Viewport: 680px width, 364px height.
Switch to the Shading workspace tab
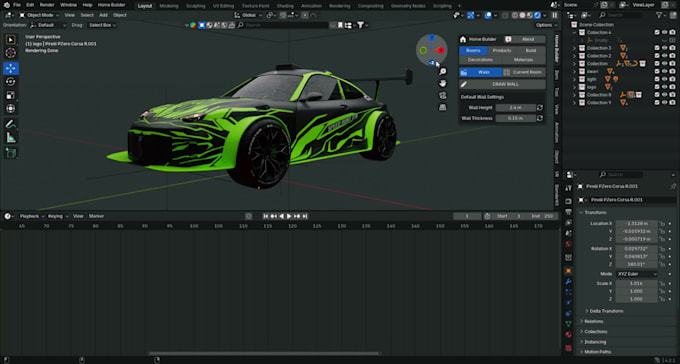point(285,6)
